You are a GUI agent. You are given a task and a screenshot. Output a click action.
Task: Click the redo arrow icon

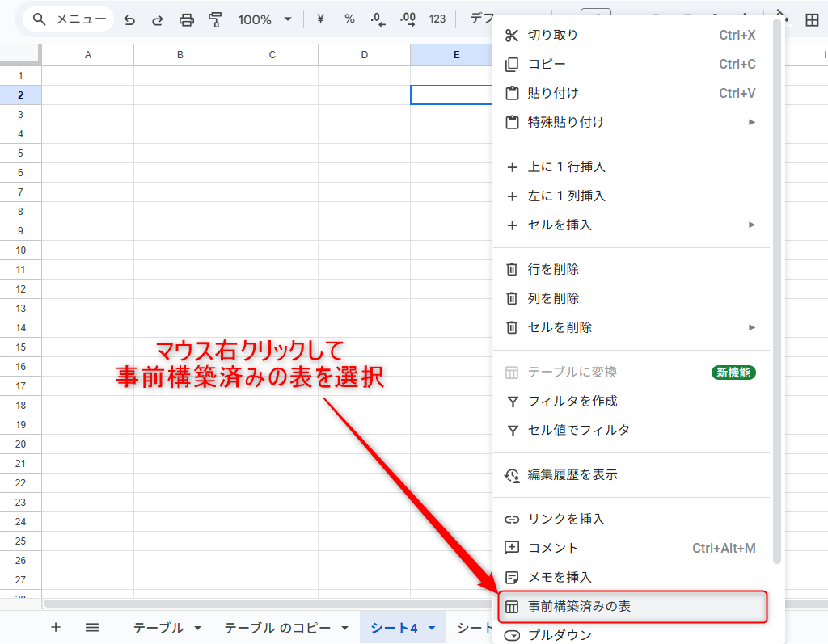pos(158,19)
